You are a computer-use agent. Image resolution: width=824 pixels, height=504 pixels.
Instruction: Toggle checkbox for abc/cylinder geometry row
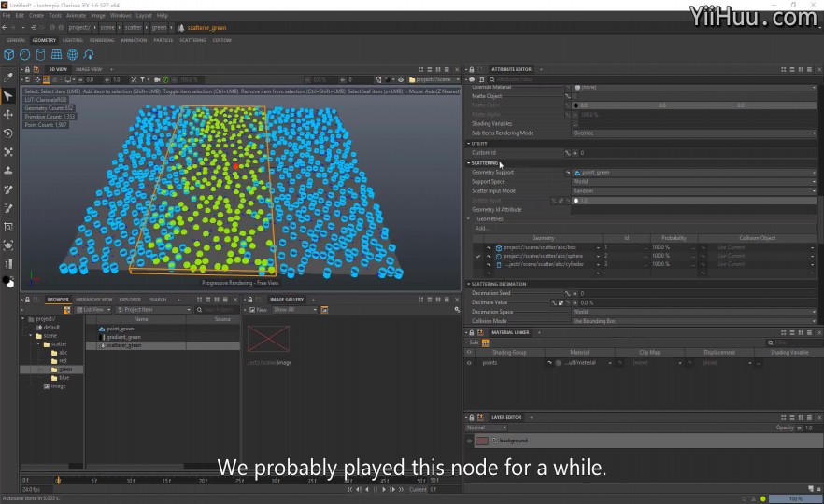pyautogui.click(x=477, y=265)
